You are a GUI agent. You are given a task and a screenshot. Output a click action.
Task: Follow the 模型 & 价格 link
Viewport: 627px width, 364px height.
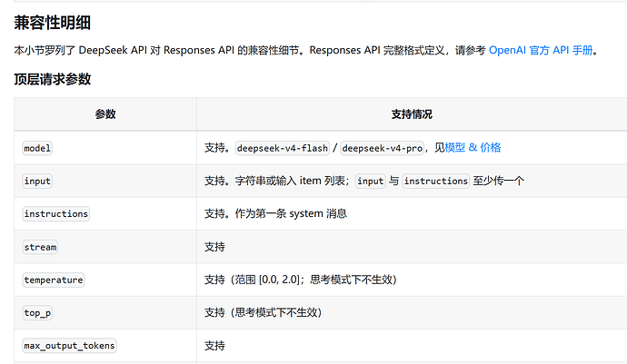(473, 147)
